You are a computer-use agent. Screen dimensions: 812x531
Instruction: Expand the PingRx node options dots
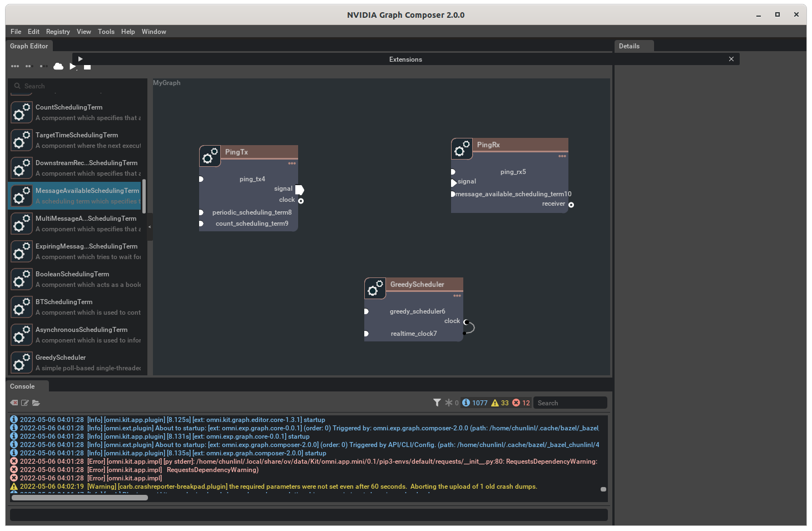[x=562, y=156]
